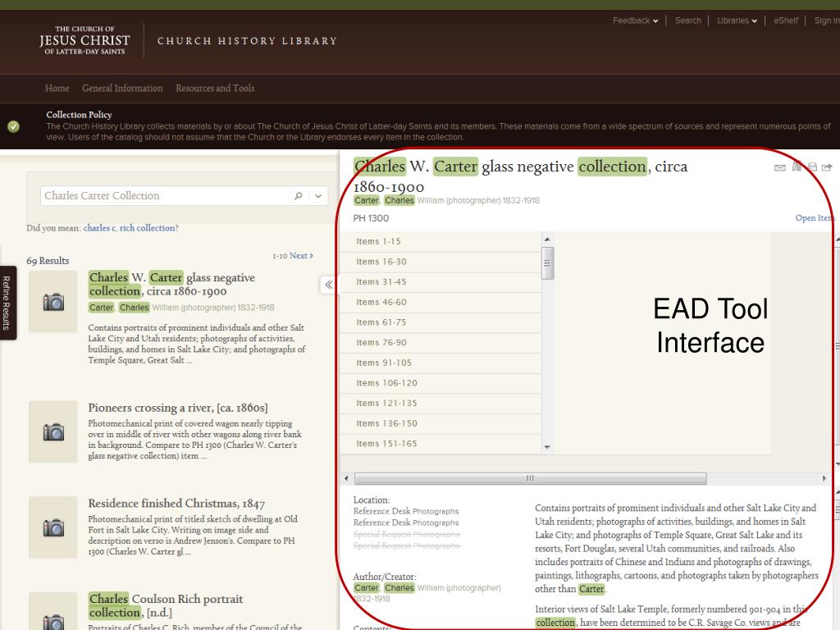
Task: Click the horizontal scrollbar right arrow
Action: tap(824, 478)
